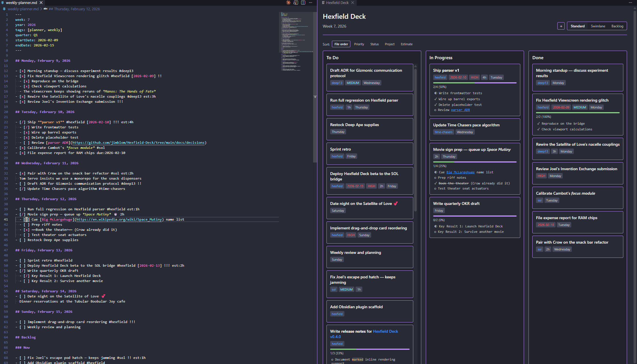Click the Thursday, February 12 breadcrumb heading
This screenshot has width=637, height=364.
(x=74, y=9)
